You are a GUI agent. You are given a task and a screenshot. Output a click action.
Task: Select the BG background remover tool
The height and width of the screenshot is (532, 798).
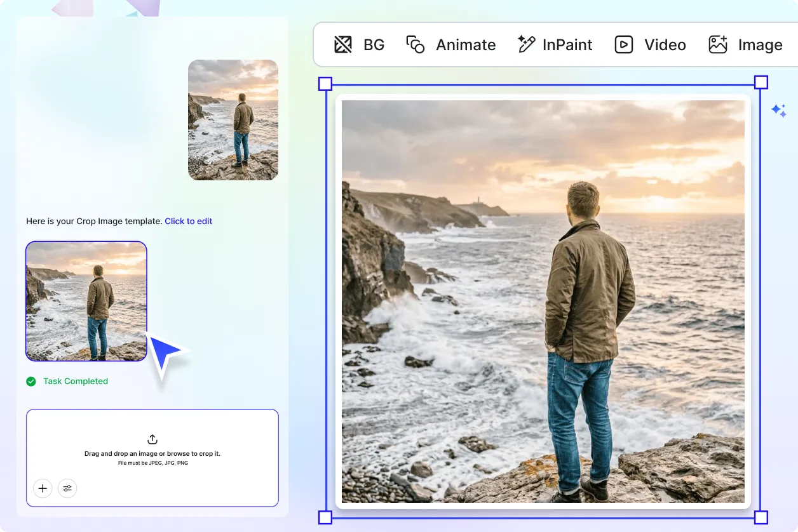coord(359,44)
